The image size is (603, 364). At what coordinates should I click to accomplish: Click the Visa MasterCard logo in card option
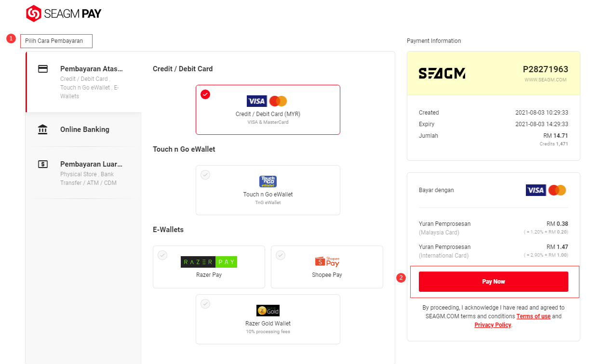point(267,101)
